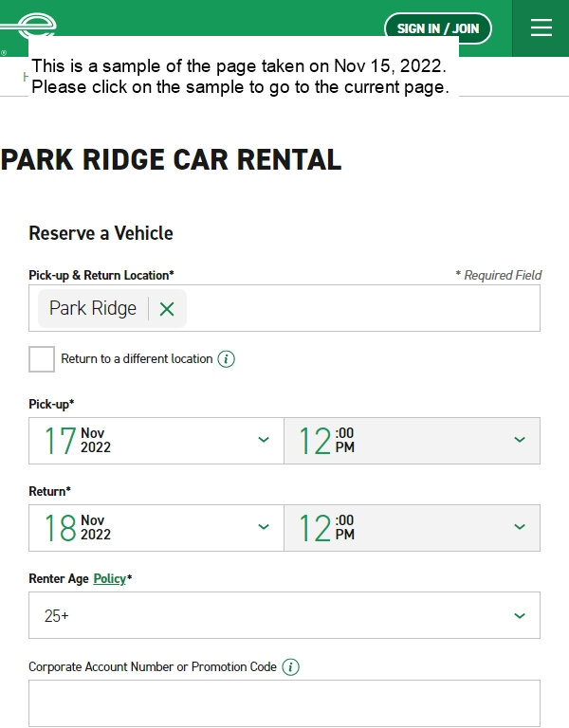Remove Park Ridge location with X icon
The image size is (569, 728).
click(167, 309)
